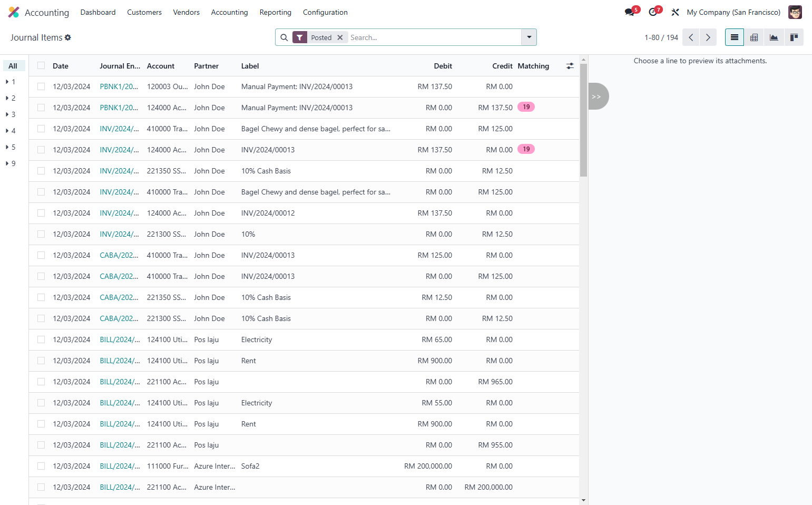
Task: Go to next page of records
Action: 708,37
